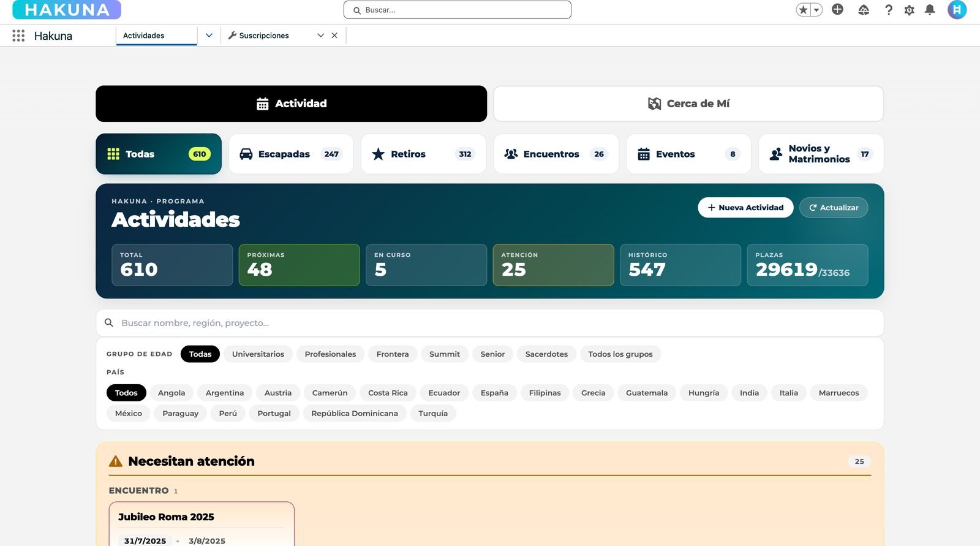
Task: Select Sacerdotes age group chip
Action: (x=546, y=354)
